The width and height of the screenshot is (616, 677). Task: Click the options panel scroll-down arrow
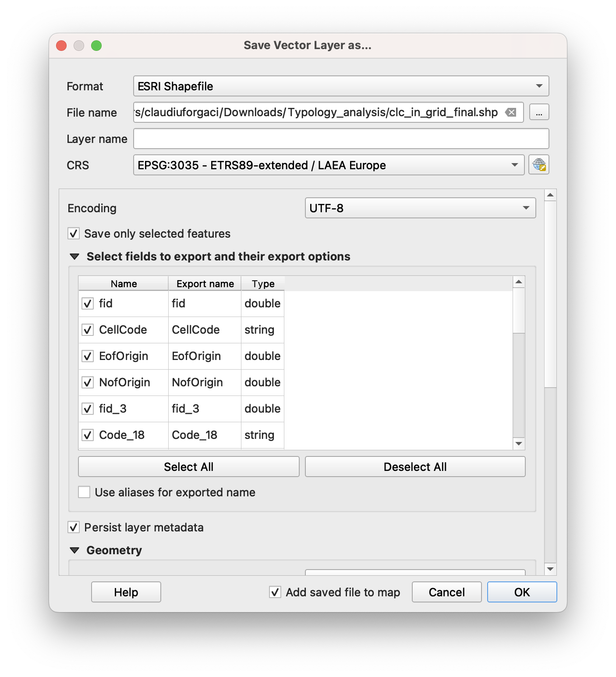point(550,569)
